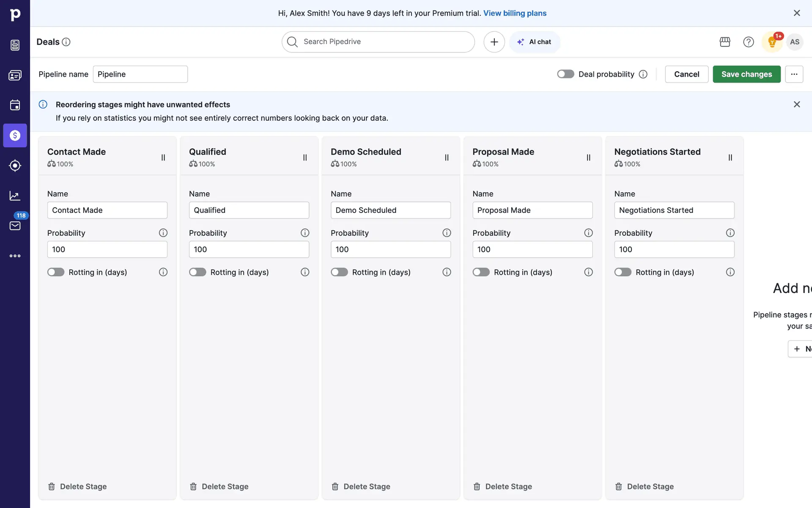Click Probability info icon in Contact Made

point(163,233)
